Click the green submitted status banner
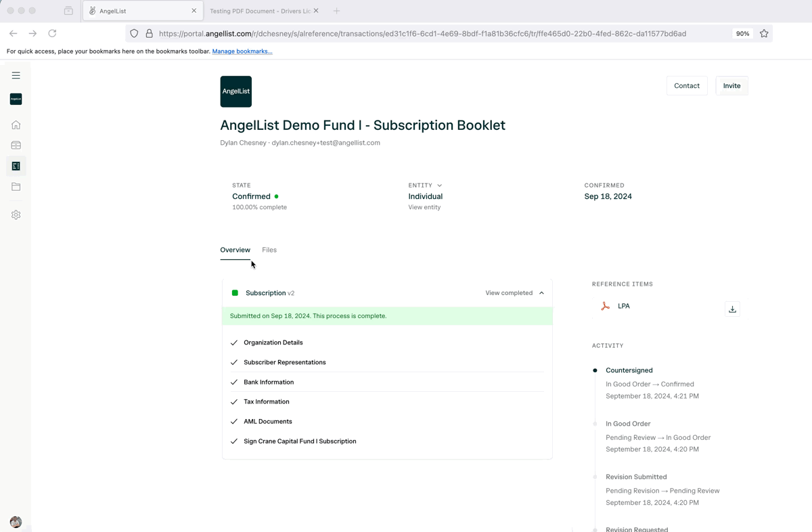This screenshot has height=532, width=812. point(387,316)
